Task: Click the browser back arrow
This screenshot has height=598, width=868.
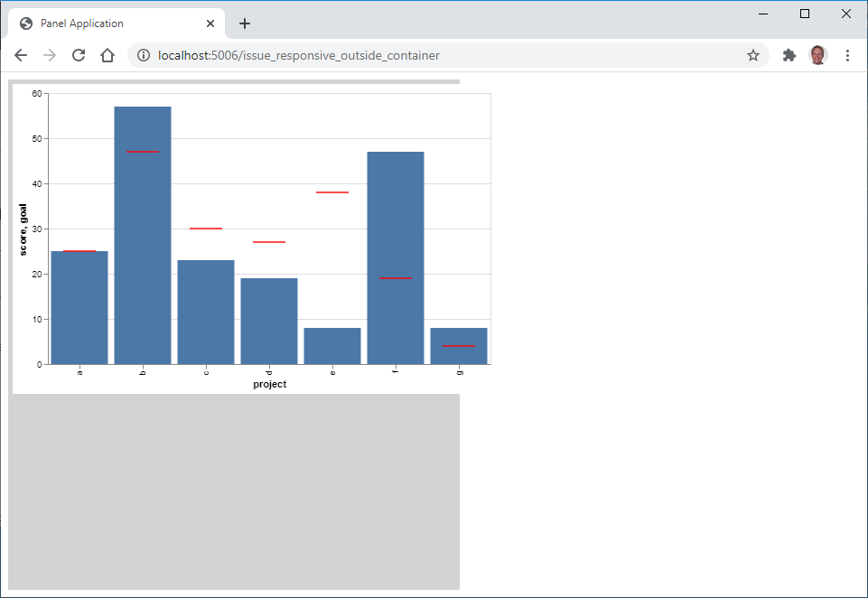Action: (20, 55)
